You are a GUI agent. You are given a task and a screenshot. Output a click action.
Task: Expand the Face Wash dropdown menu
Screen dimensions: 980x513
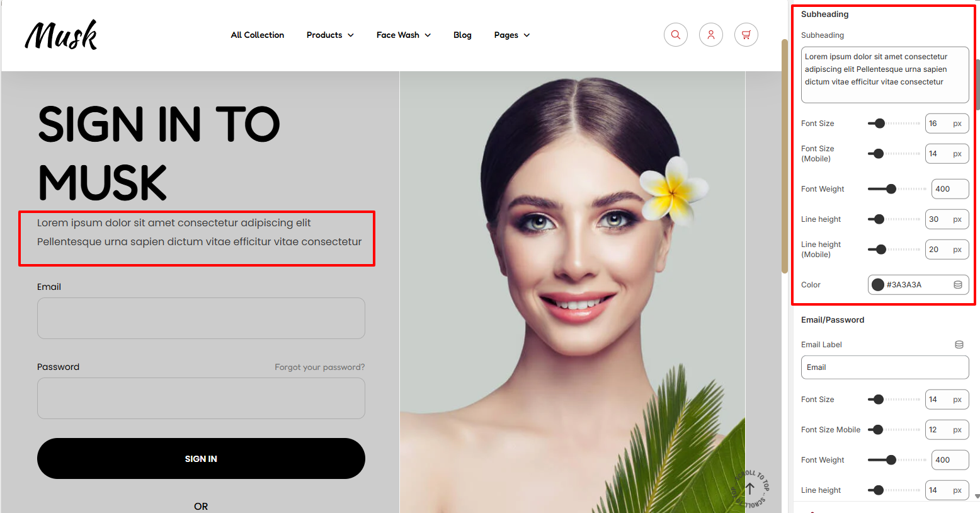click(404, 35)
